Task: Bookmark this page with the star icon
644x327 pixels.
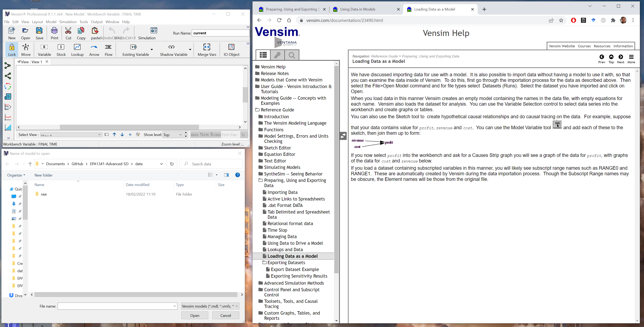Action: pos(561,20)
